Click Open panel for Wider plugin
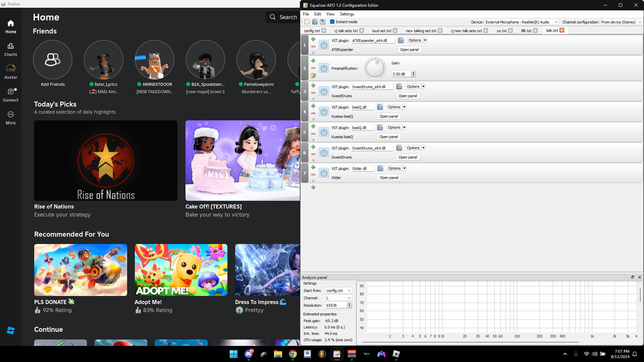The height and width of the screenshot is (362, 644). pos(389,178)
